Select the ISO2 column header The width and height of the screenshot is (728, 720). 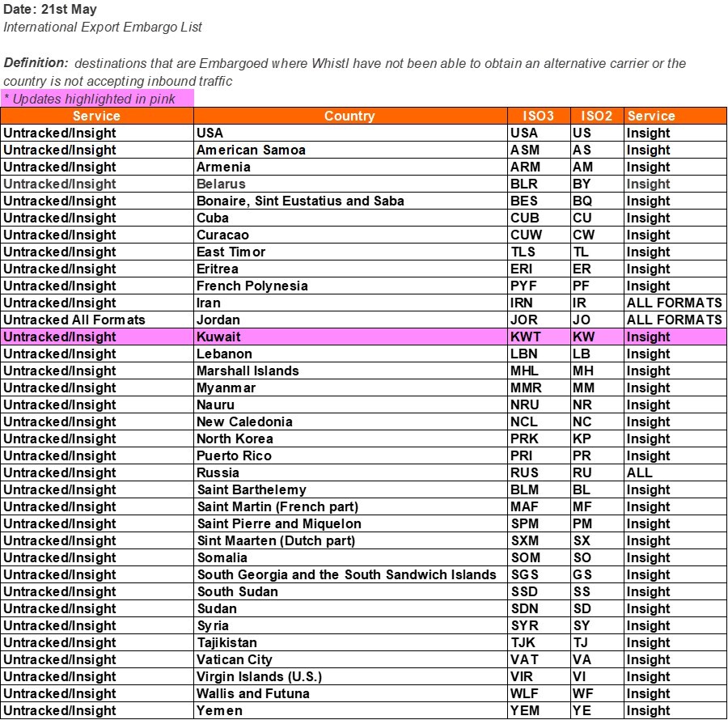597,116
